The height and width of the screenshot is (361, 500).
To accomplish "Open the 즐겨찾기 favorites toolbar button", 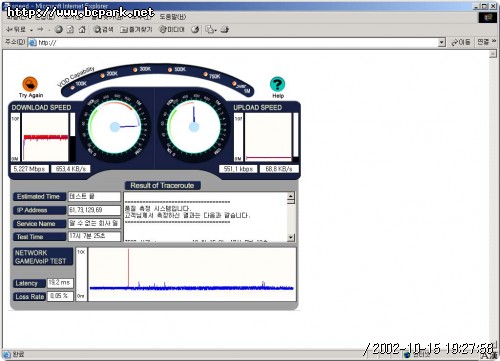I will click(136, 30).
